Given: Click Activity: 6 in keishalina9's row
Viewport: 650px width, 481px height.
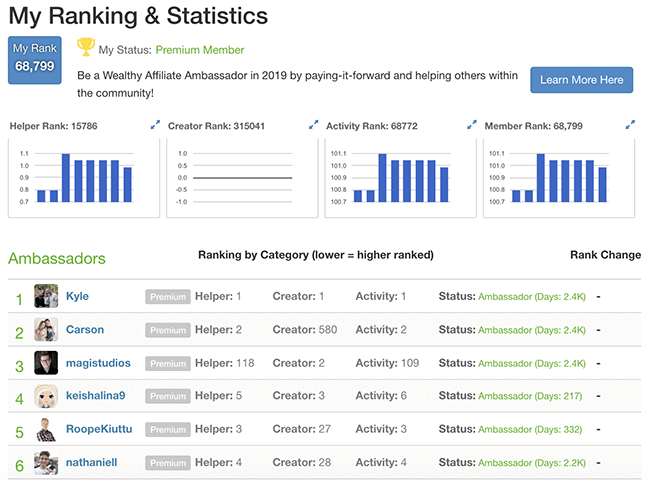Looking at the screenshot, I should click(x=381, y=396).
